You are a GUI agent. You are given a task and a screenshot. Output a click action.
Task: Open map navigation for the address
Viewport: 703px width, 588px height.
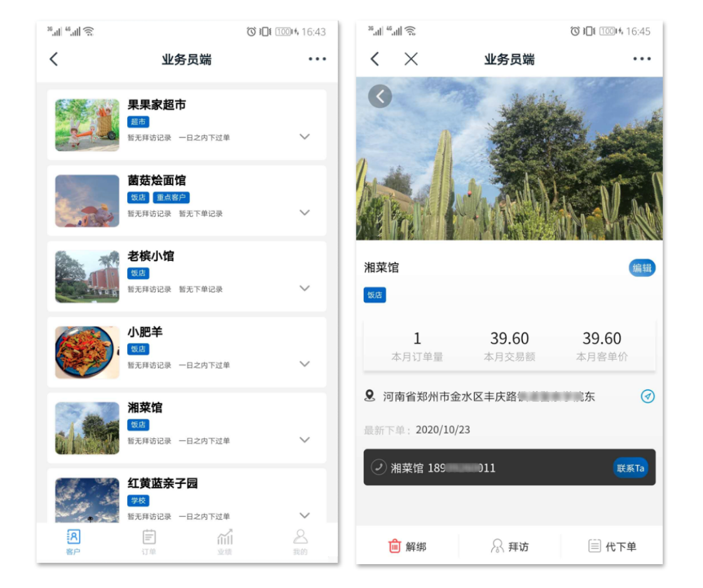point(647,396)
